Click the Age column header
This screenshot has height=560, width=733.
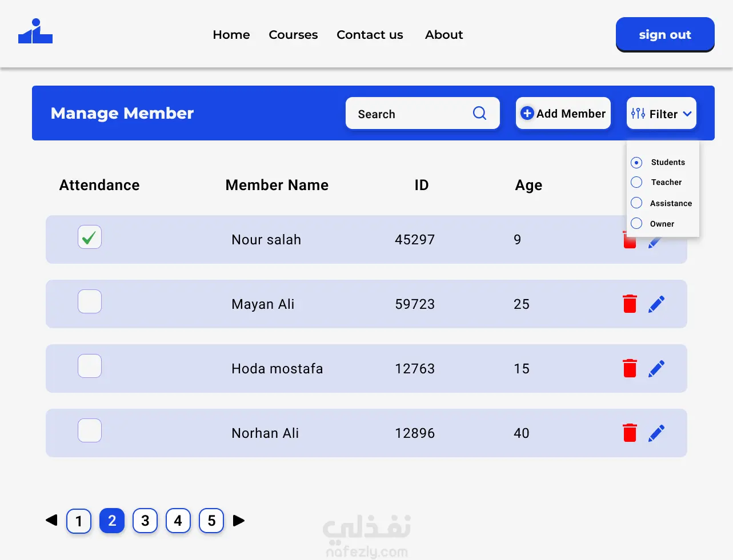[x=528, y=186]
